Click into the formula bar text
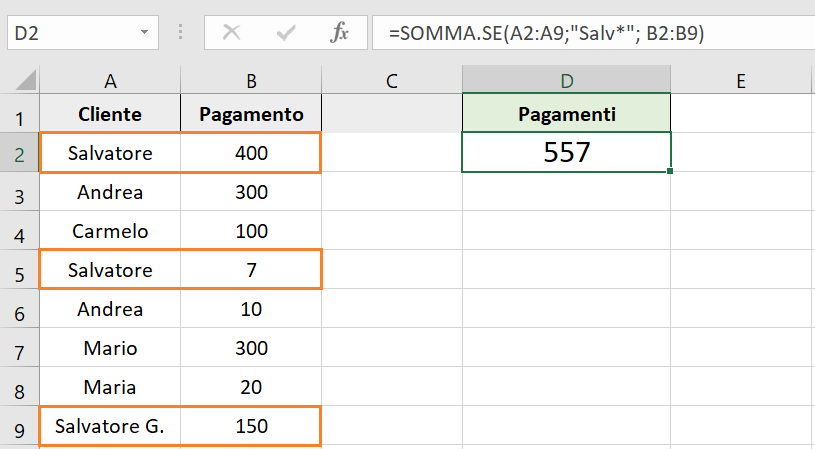815x449 pixels. (546, 33)
